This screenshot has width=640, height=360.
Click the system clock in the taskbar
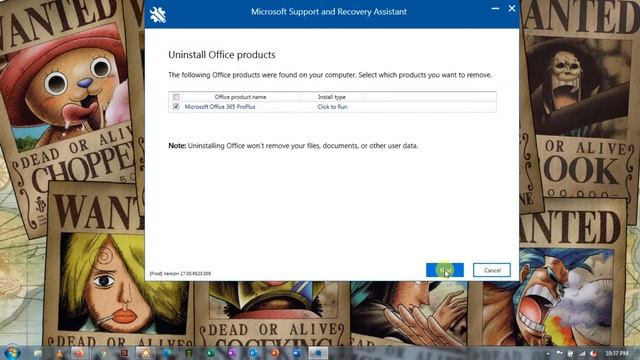tap(616, 353)
